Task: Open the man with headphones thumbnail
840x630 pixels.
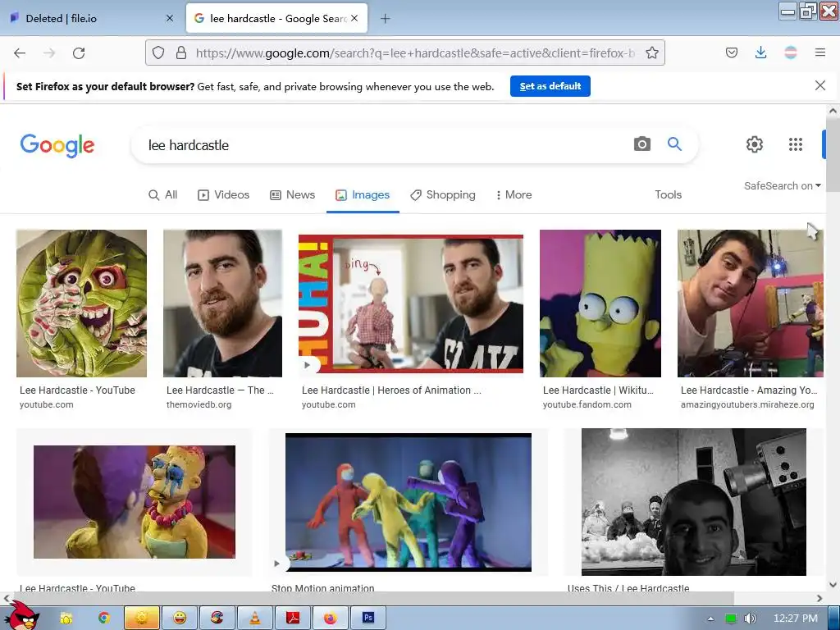Action: (x=750, y=304)
